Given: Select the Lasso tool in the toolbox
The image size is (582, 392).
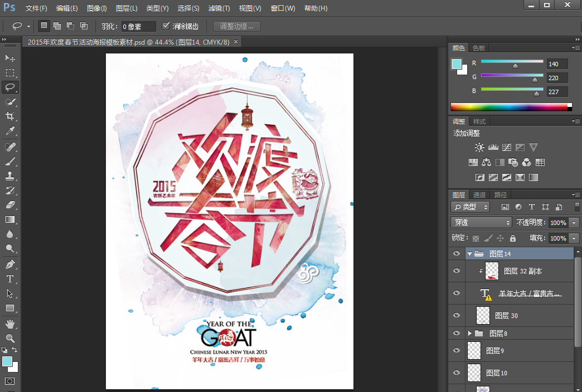Looking at the screenshot, I should click(x=10, y=87).
